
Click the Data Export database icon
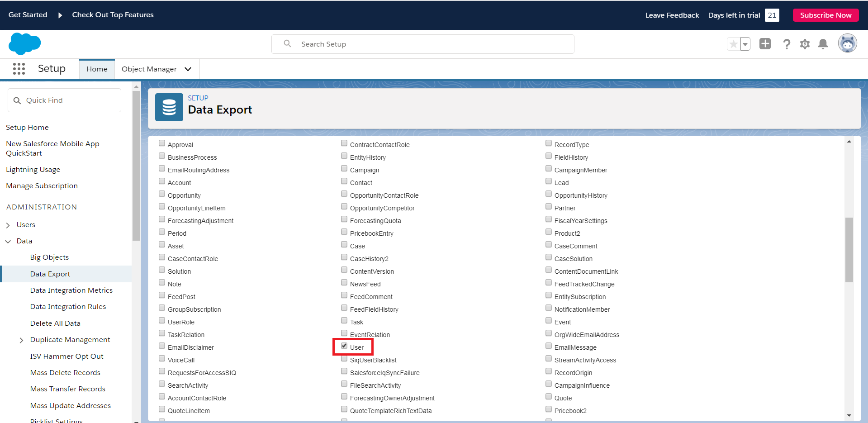click(x=169, y=107)
